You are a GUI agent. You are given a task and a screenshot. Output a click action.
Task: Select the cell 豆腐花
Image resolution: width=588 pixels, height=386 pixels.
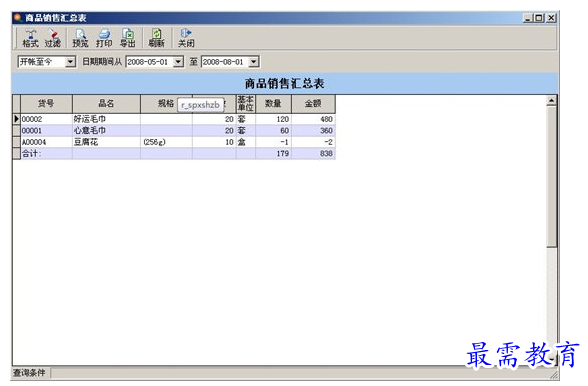[106, 142]
